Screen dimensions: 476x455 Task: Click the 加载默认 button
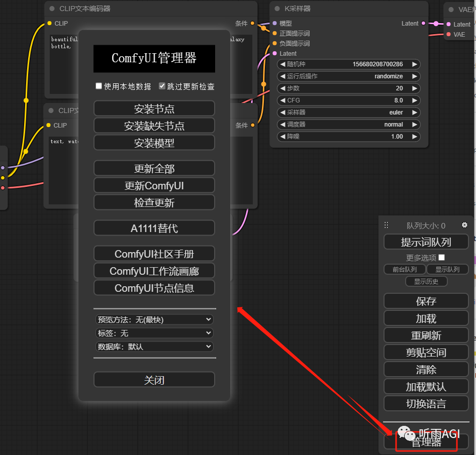coord(426,386)
